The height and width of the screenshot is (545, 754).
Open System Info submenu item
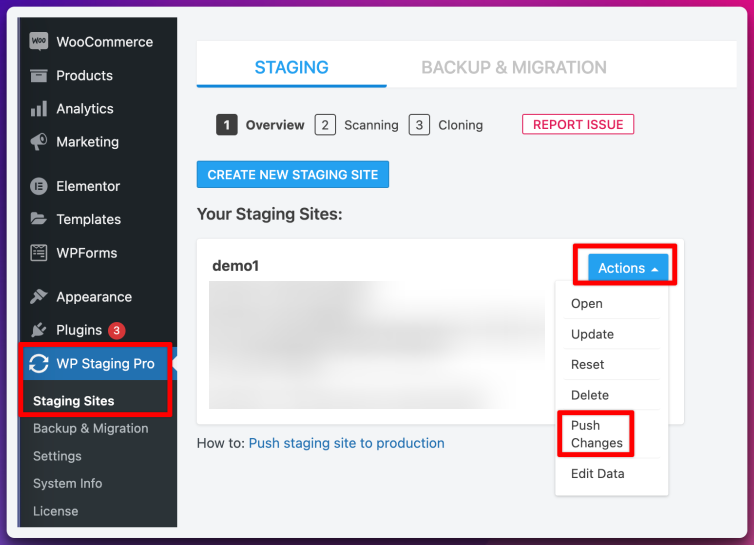coord(67,483)
